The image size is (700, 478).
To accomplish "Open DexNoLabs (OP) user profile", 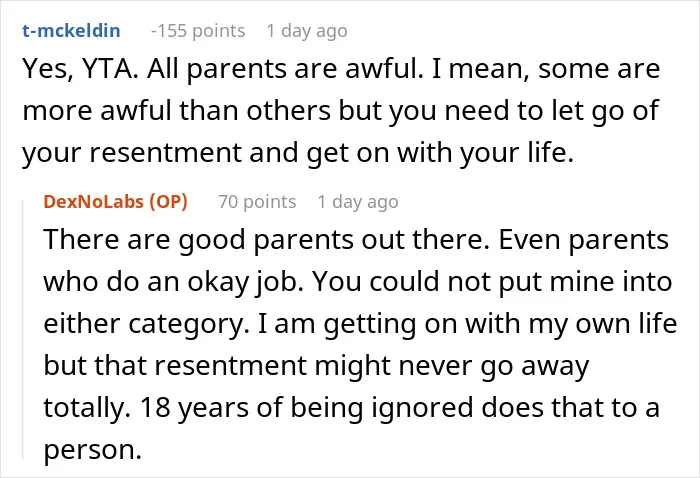I will coord(115,202).
